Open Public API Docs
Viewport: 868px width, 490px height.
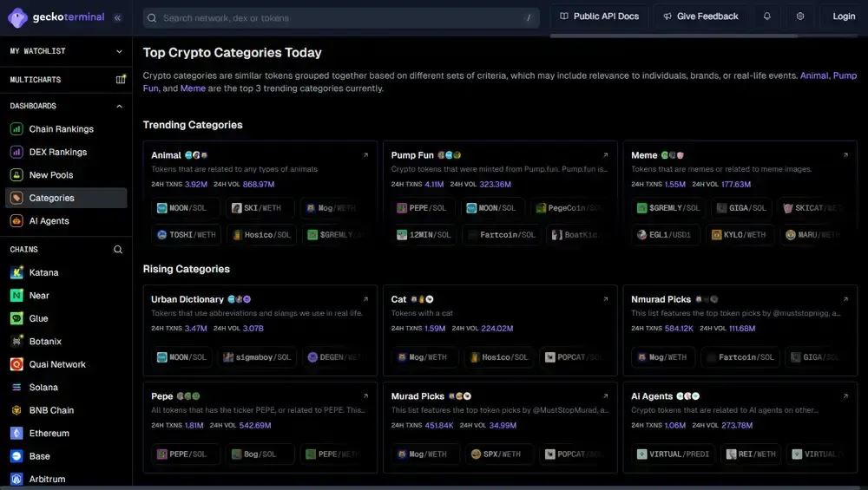click(600, 16)
